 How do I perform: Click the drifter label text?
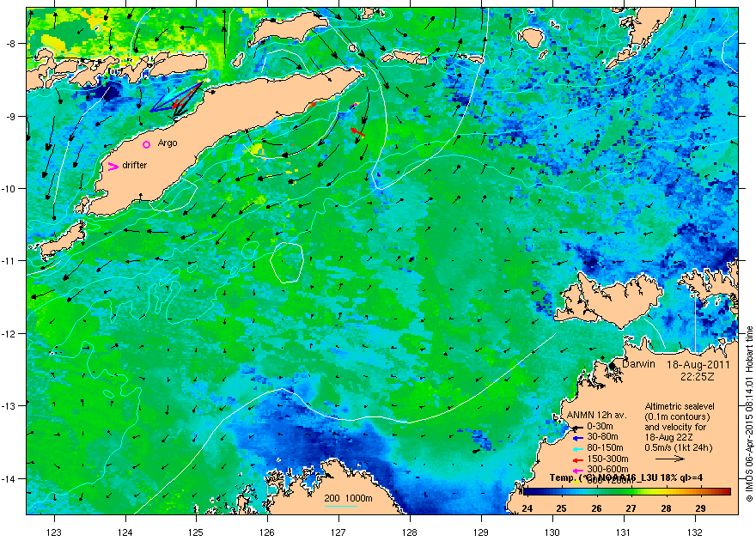pos(135,165)
